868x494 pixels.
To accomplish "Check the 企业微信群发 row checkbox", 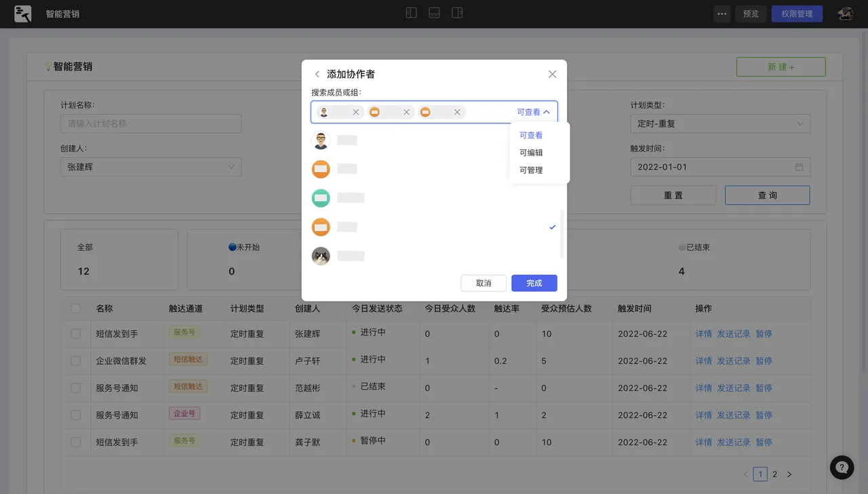I will point(75,361).
